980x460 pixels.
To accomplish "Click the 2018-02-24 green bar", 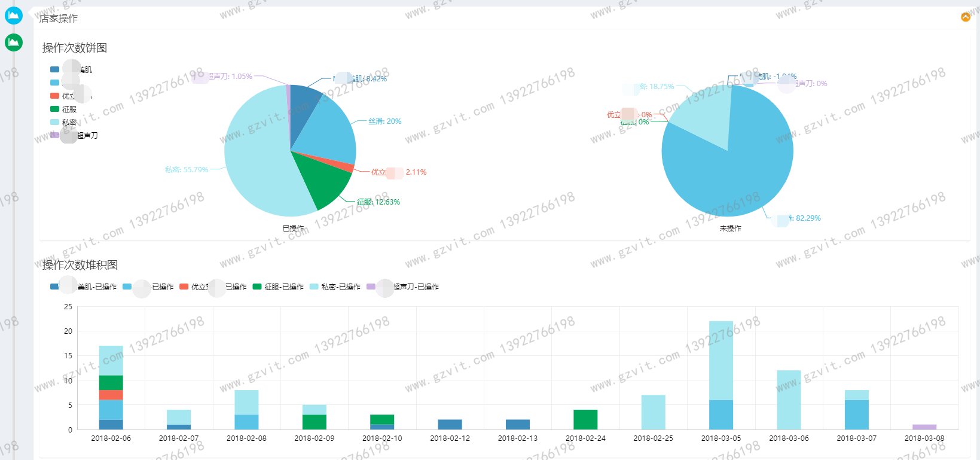I will (x=585, y=420).
